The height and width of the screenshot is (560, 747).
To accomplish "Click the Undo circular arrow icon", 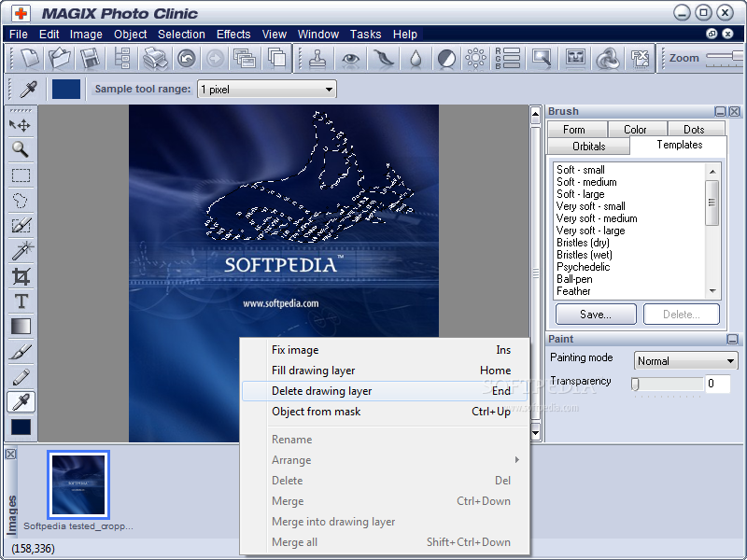I will coord(186,59).
